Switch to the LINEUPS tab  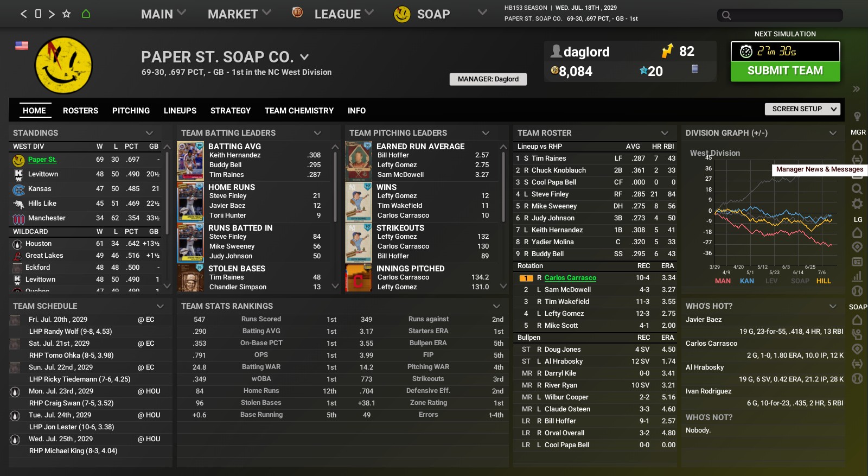pos(180,111)
